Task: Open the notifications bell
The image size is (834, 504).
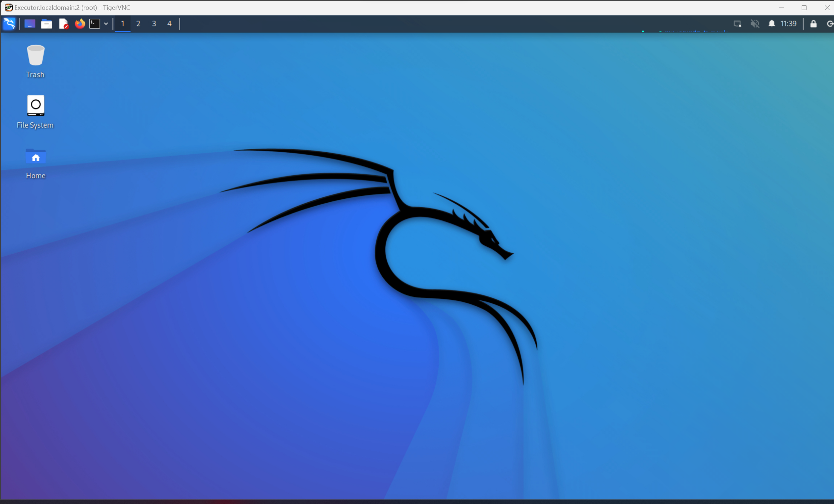Action: point(772,24)
